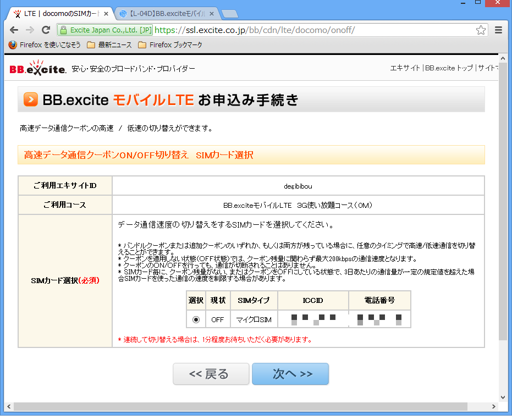Click the Firefox を使いこなそう bookmark
512x420 pixels.
45,45
